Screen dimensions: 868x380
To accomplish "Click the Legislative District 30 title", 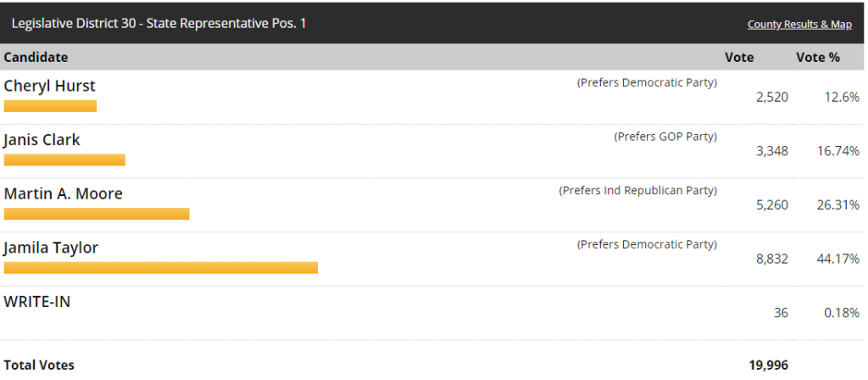I will 159,24.
